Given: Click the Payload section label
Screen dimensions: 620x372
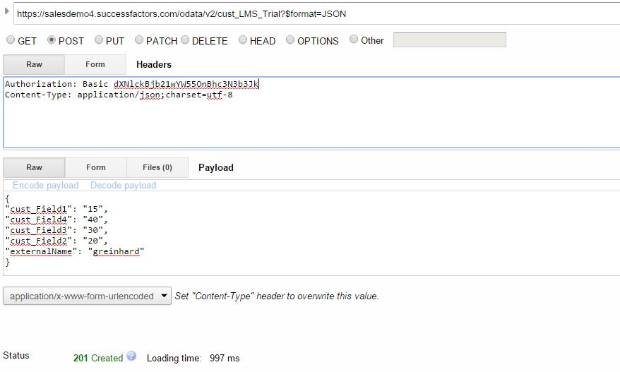Looking at the screenshot, I should pyautogui.click(x=216, y=168).
